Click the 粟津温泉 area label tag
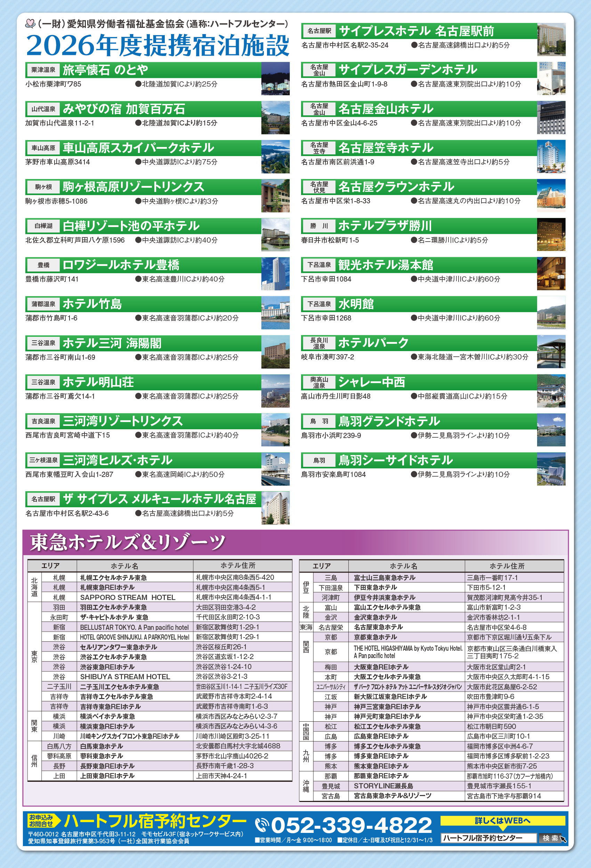The width and height of the screenshot is (591, 868). pyautogui.click(x=44, y=70)
